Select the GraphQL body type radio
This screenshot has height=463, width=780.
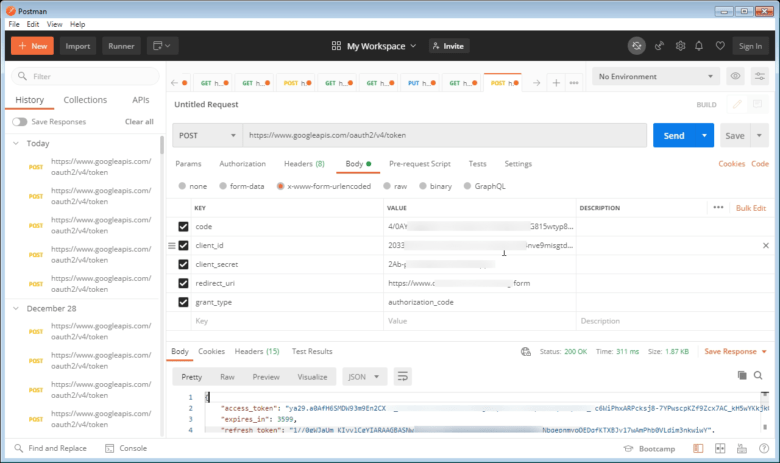(x=467, y=186)
